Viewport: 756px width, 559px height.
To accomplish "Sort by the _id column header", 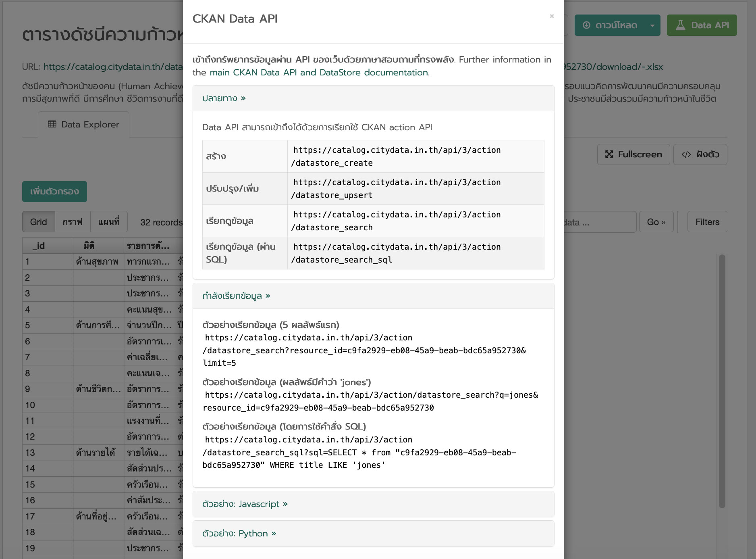I will [x=48, y=246].
